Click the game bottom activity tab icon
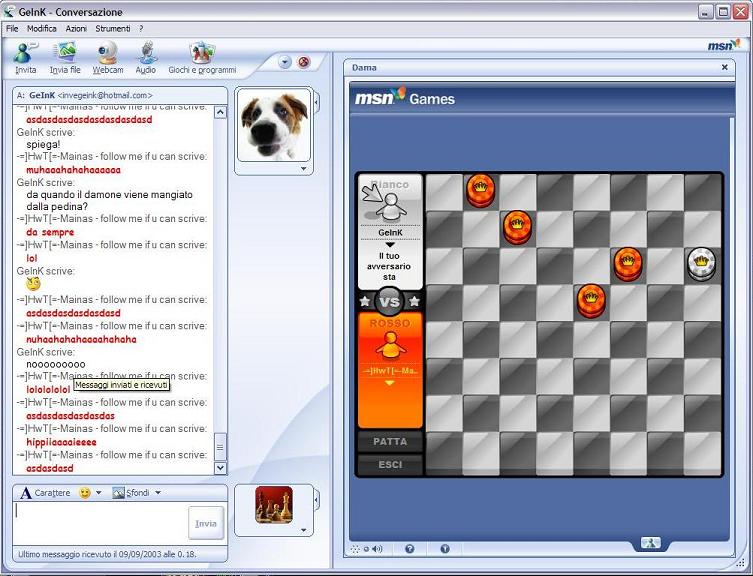753x576 pixels. [x=651, y=543]
